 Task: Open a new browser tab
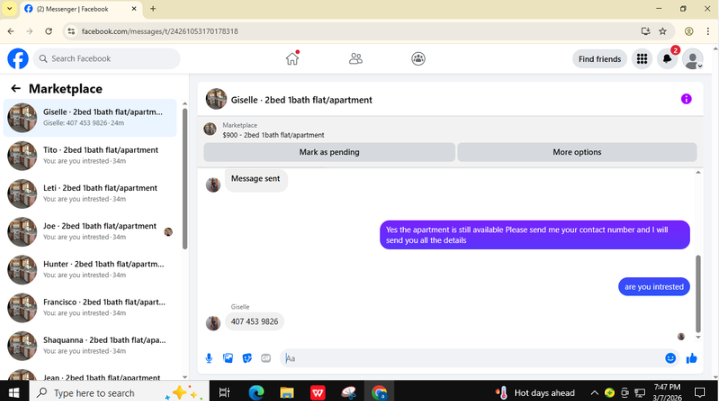153,9
